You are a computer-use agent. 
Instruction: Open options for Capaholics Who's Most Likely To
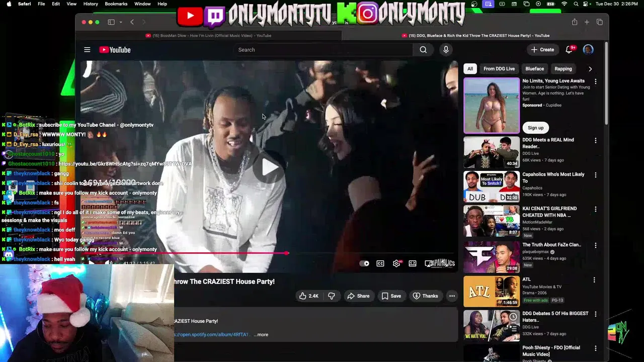[595, 175]
